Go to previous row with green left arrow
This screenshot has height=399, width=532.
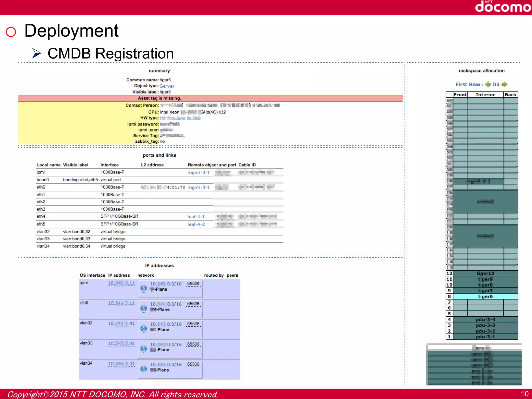pyautogui.click(x=488, y=84)
